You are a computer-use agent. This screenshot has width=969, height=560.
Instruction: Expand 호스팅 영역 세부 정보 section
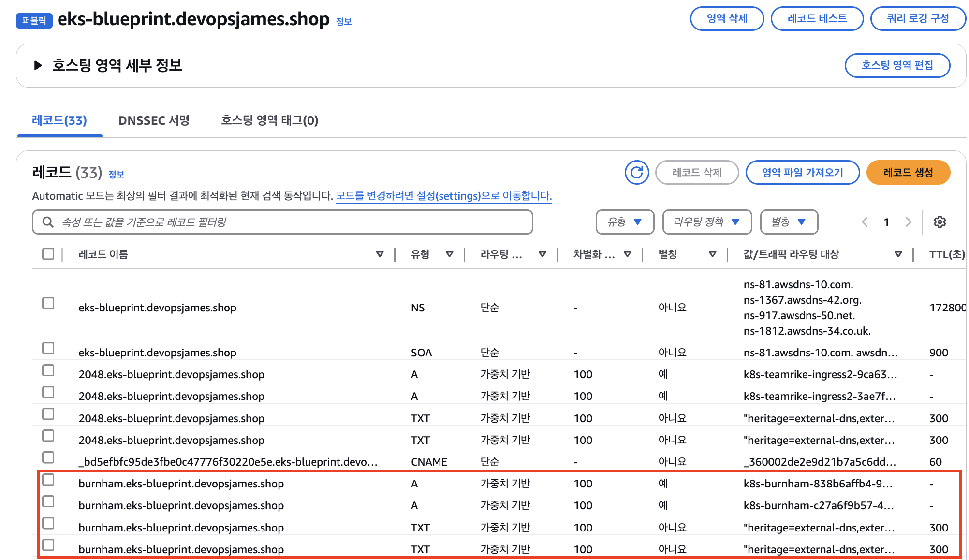[38, 65]
